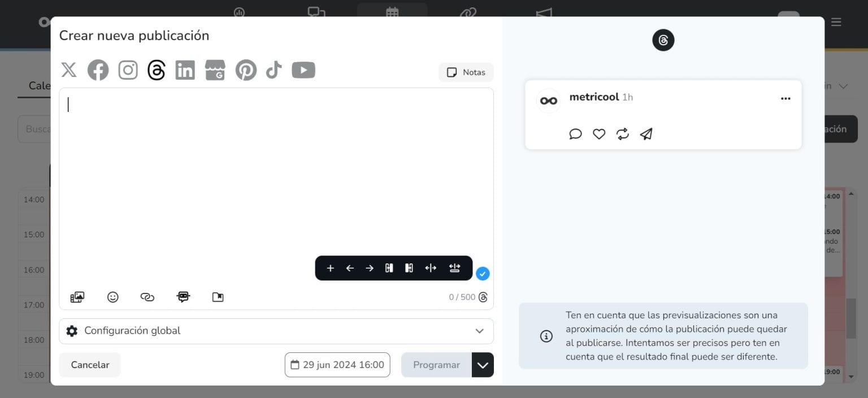The height and width of the screenshot is (398, 868).
Task: Open the emoji picker
Action: pyautogui.click(x=112, y=297)
